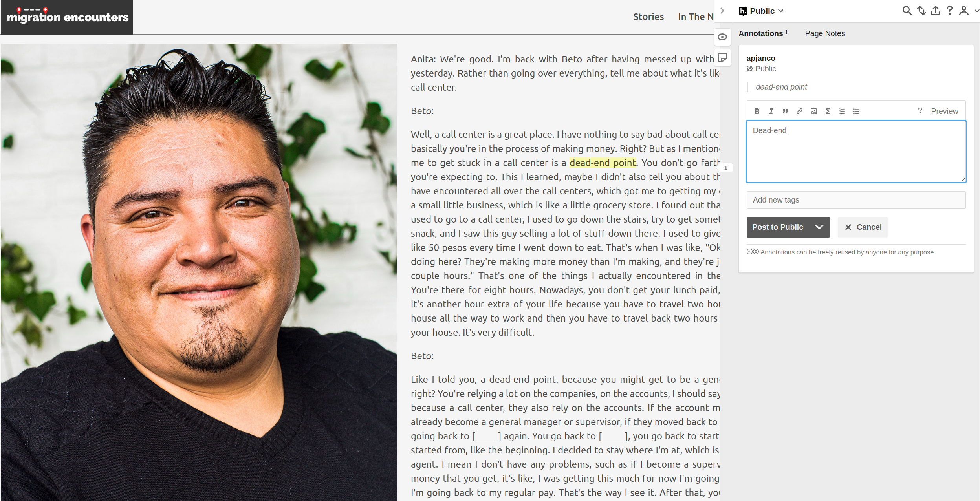Switch to the Page Notes tab
This screenshot has width=980, height=501.
825,33
